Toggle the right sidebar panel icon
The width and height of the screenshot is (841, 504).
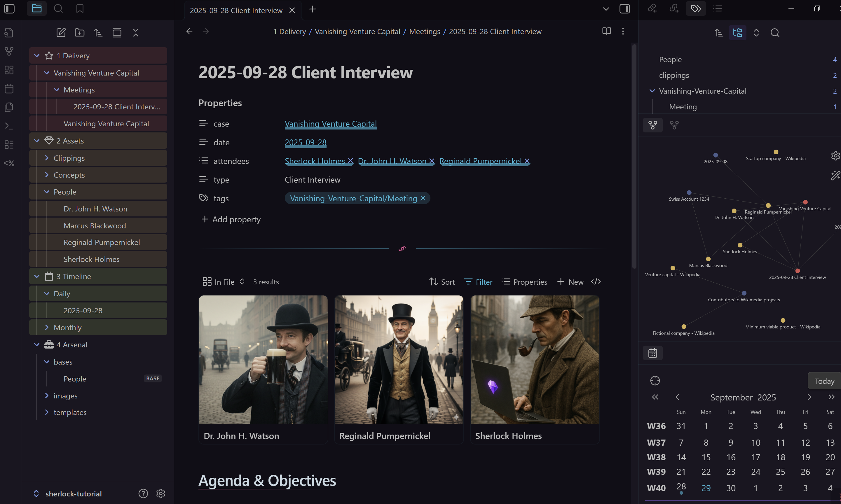coord(624,8)
